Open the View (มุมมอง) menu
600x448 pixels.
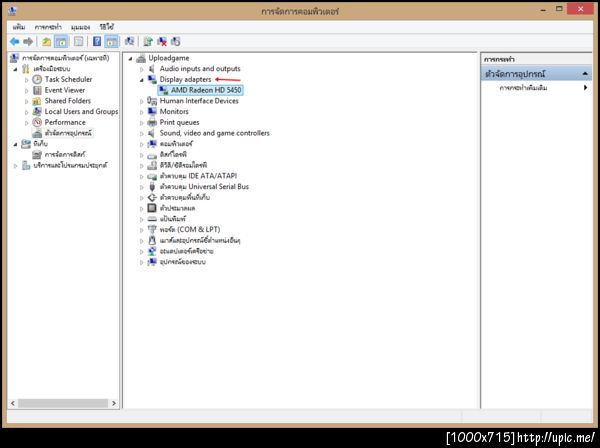80,27
